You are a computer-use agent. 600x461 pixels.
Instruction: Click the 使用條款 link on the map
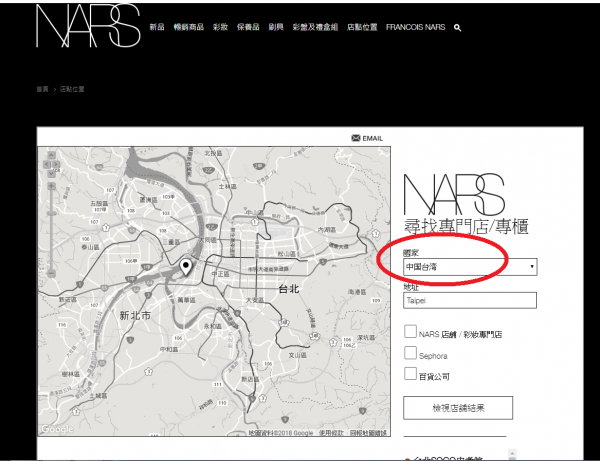coord(330,433)
